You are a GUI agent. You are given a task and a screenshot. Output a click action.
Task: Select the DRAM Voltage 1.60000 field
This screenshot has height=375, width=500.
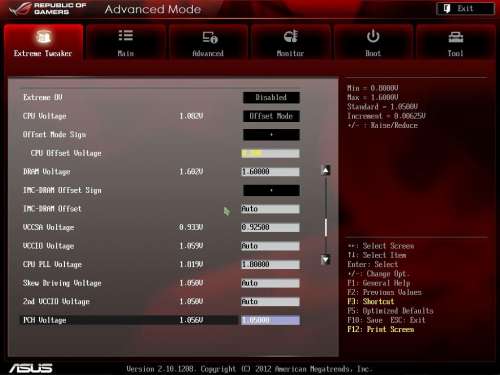270,172
